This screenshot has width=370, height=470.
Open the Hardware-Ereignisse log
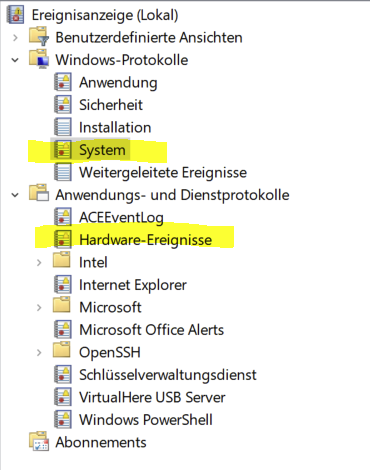[x=145, y=240]
